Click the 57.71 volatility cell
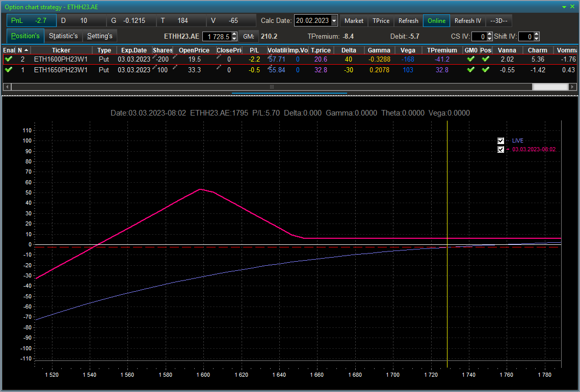Screen dimensions: 580x392 click(277, 59)
